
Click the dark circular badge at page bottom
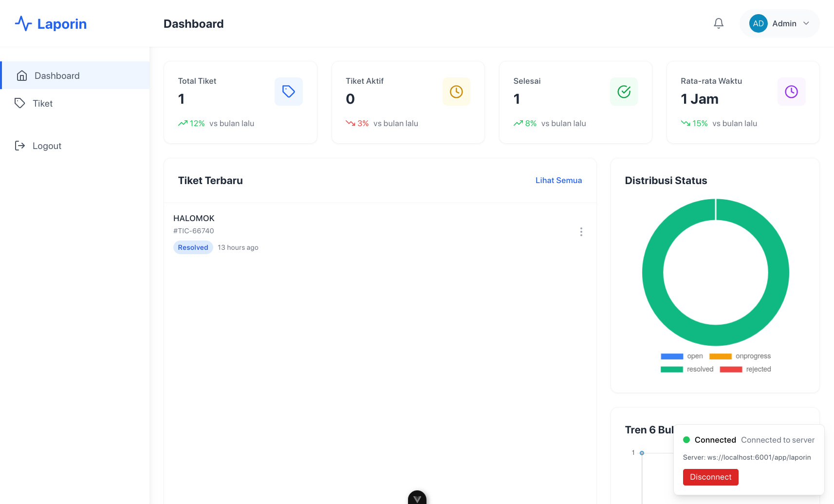point(417,498)
